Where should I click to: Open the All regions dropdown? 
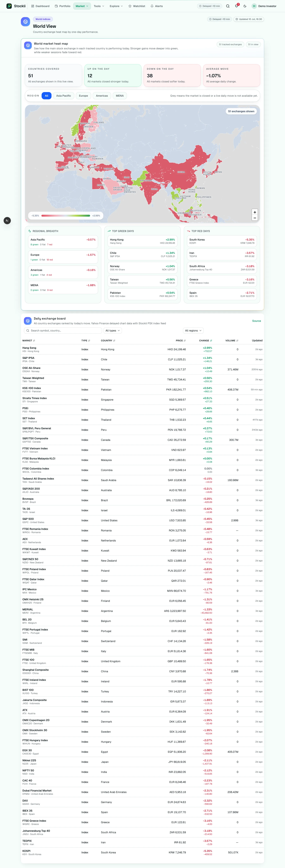[x=193, y=331]
